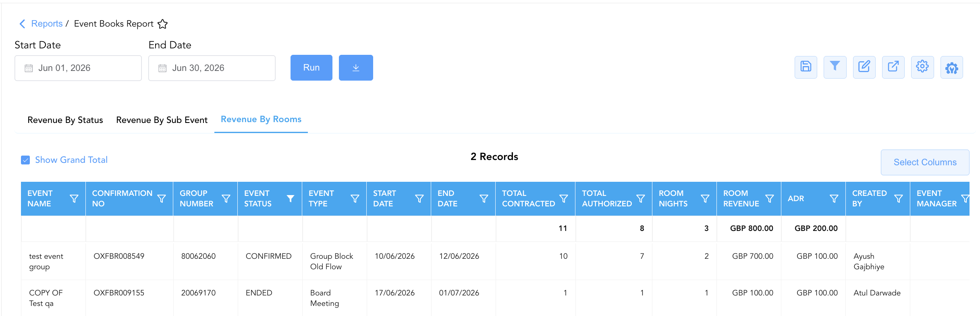Image resolution: width=980 pixels, height=316 pixels.
Task: Click confirmation number OXFBR008549
Action: pyautogui.click(x=119, y=256)
